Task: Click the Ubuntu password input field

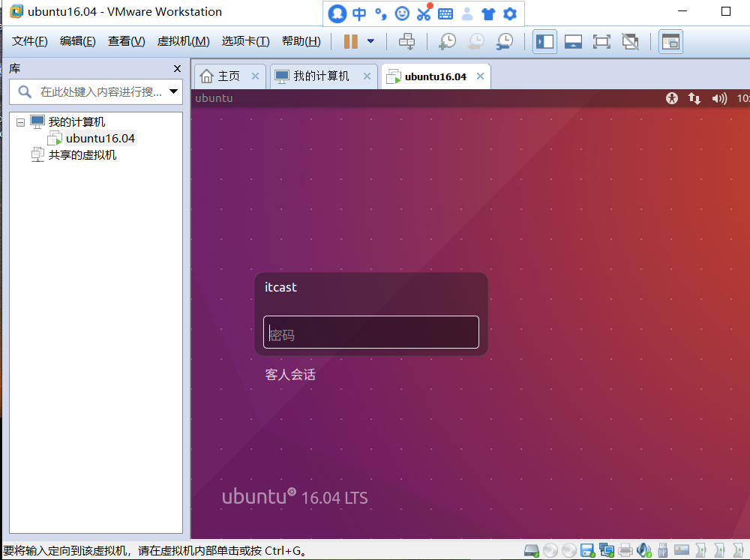Action: tap(370, 332)
